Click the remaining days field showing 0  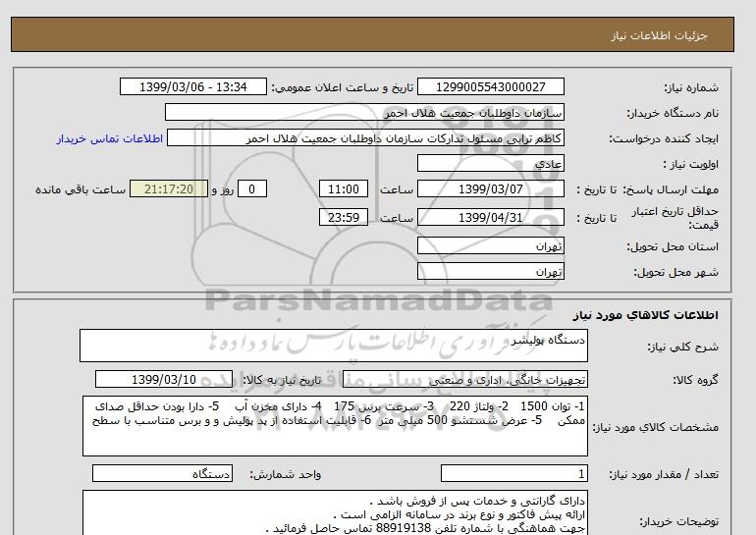[x=251, y=188]
